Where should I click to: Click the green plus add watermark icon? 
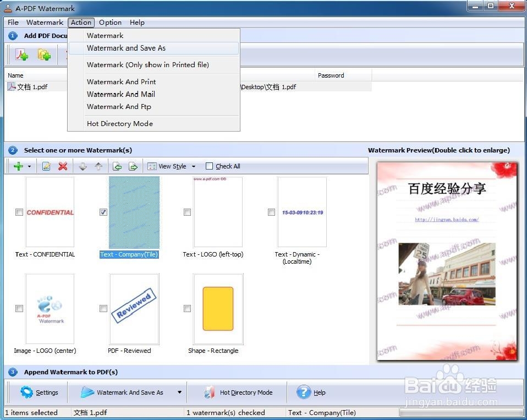[19, 166]
